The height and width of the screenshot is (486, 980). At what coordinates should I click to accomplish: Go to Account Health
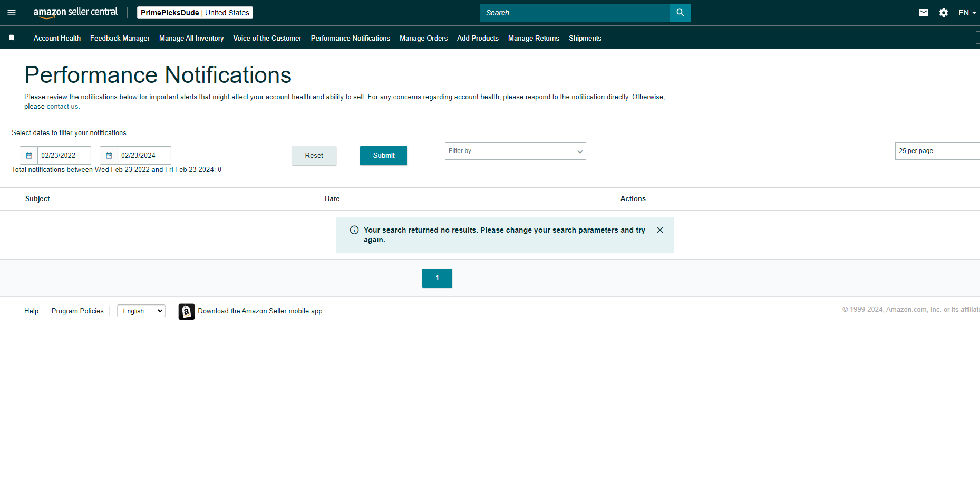point(57,38)
